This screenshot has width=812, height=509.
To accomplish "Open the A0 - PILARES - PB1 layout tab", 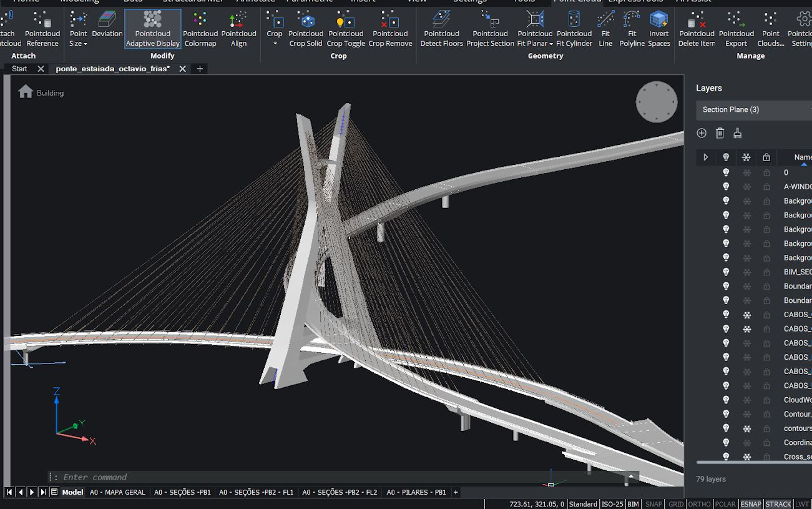I will click(415, 492).
